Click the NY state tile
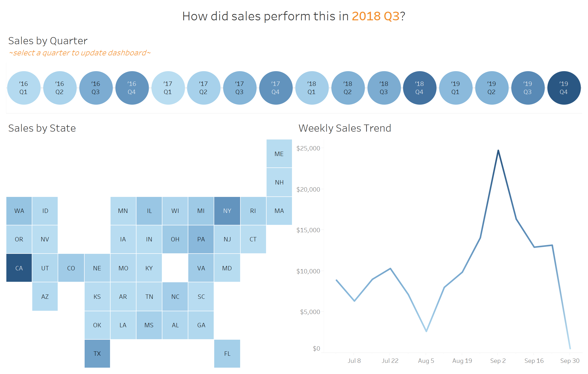Viewport: 588px width, 374px height. point(227,211)
